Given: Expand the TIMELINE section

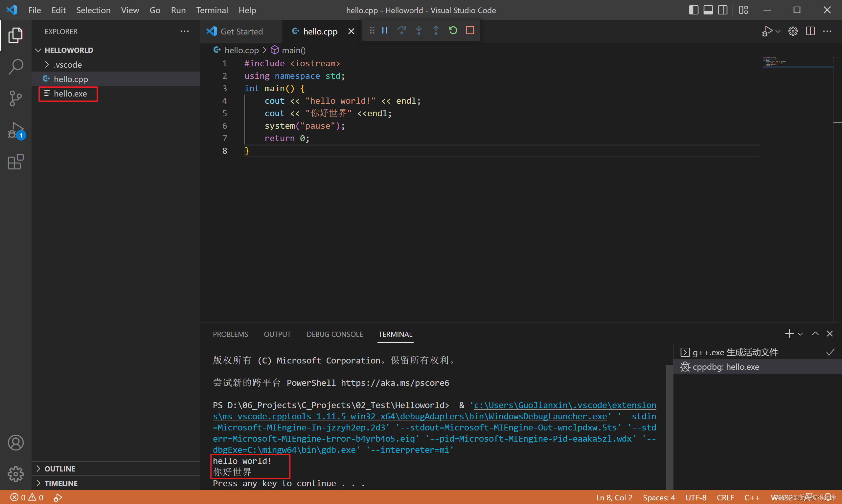Looking at the screenshot, I should [116, 483].
